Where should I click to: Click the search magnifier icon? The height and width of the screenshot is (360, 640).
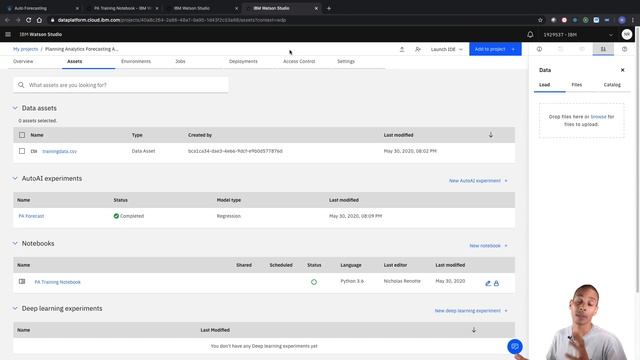pyautogui.click(x=21, y=85)
